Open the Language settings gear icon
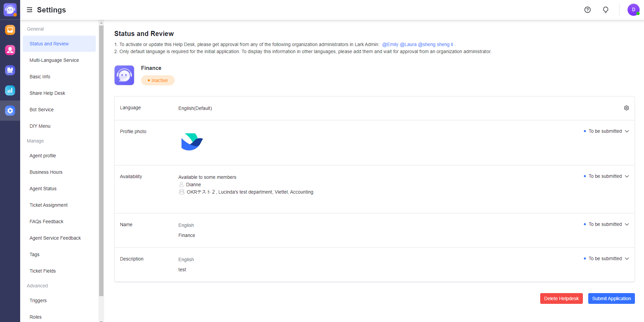The image size is (644, 322). 626,108
